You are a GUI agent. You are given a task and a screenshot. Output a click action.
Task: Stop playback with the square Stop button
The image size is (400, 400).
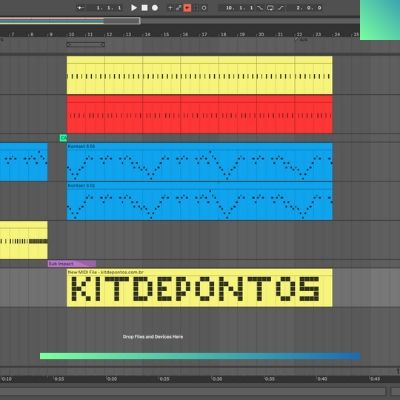(x=145, y=8)
